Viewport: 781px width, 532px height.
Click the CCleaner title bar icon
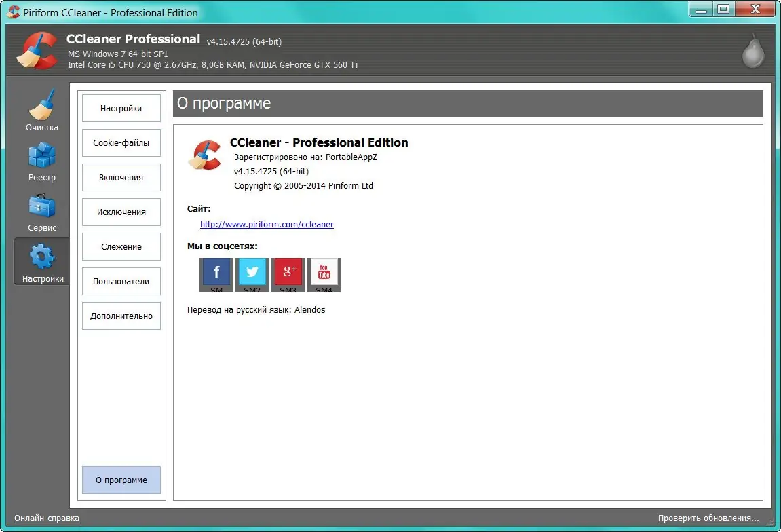click(x=14, y=12)
